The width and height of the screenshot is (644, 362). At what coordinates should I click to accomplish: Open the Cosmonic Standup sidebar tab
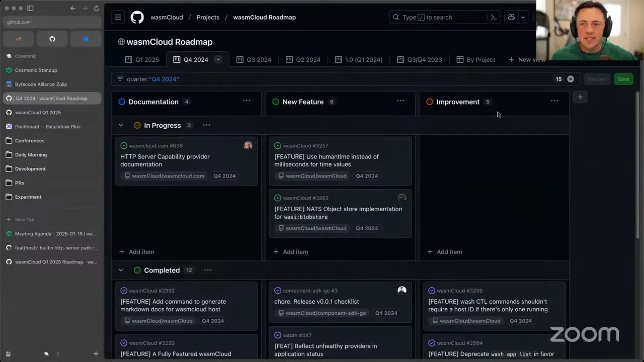[x=52, y=70]
